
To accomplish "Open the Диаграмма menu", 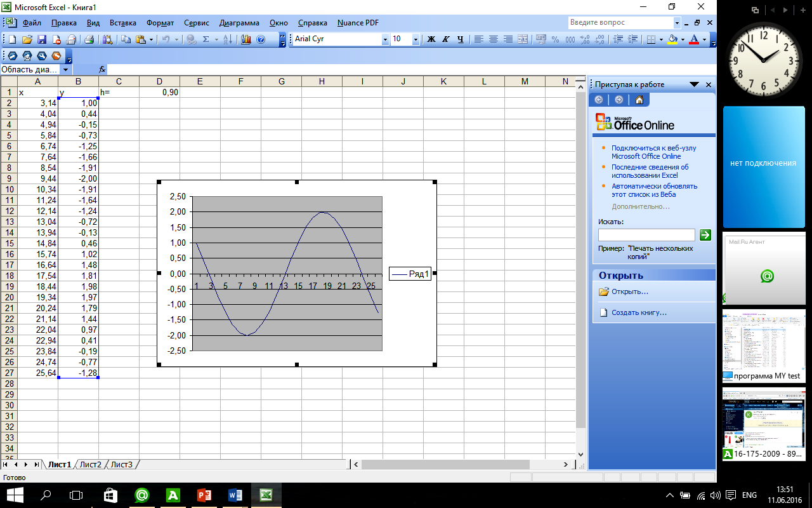I will [239, 23].
